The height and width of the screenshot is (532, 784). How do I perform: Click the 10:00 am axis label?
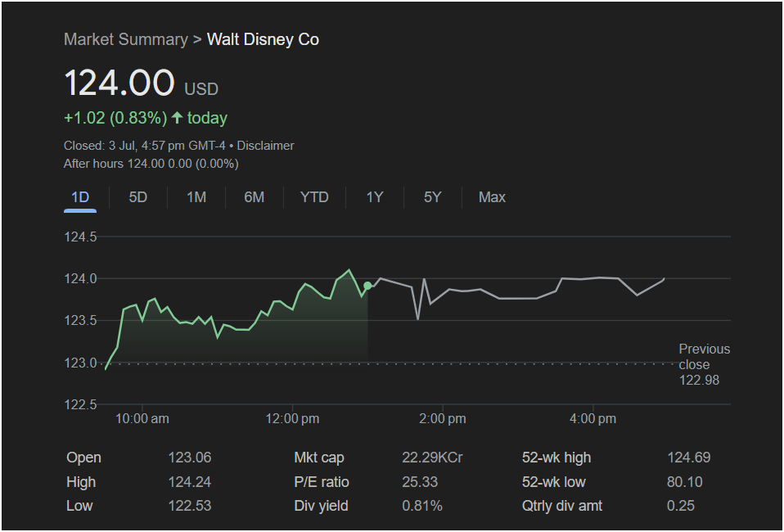tap(142, 418)
